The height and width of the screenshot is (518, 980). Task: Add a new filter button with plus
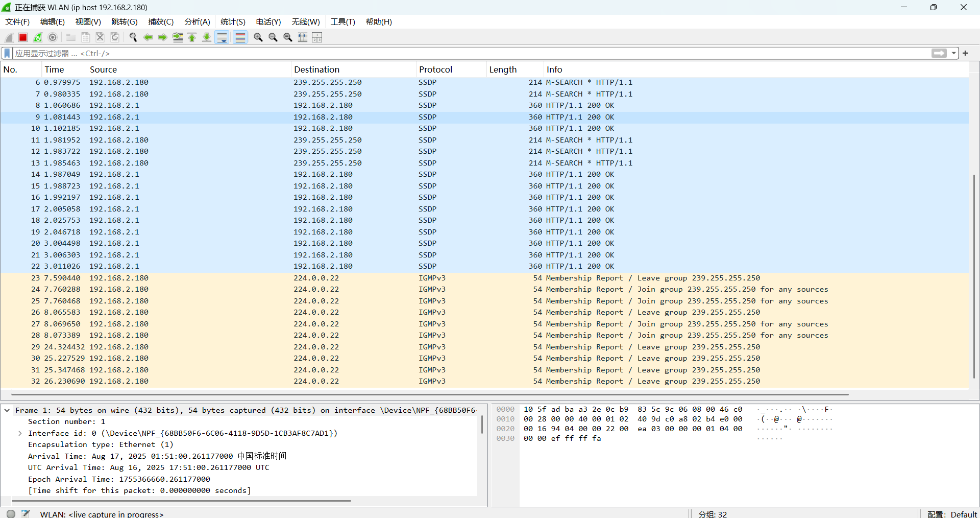965,53
